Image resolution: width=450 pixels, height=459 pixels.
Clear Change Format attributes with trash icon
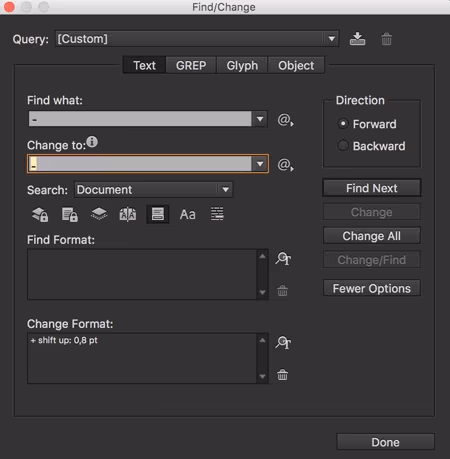(x=282, y=375)
